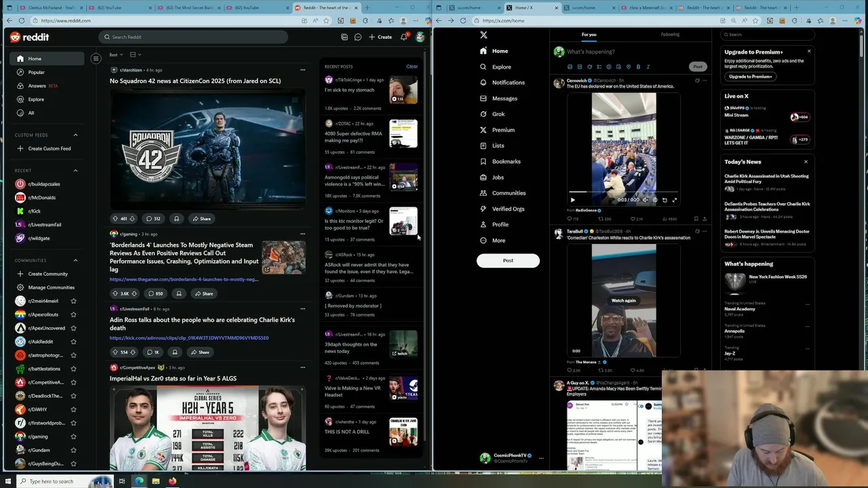
Task: Click the Reddit advertise icon beside chat
Action: [x=344, y=37]
